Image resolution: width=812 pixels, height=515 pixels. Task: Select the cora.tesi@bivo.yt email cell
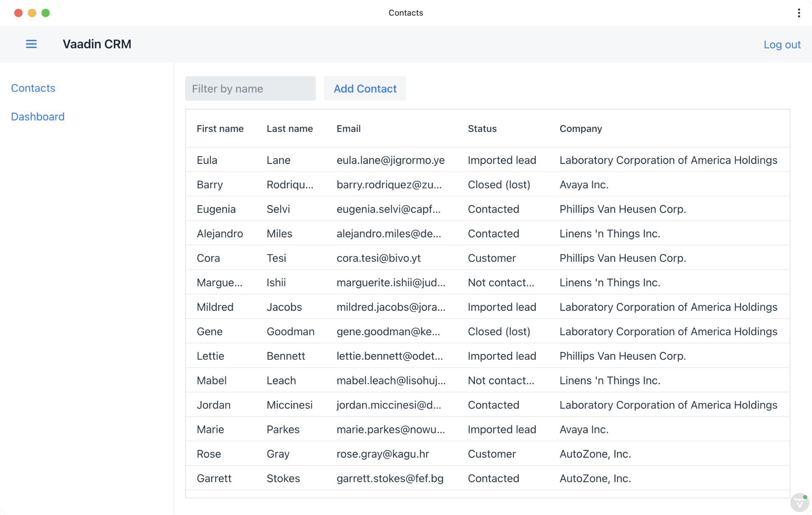click(x=378, y=258)
